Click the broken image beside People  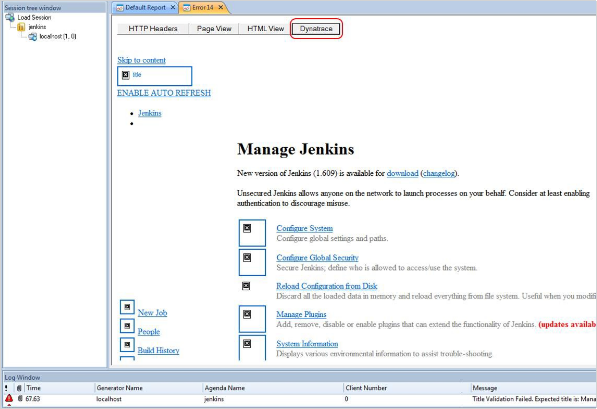coord(127,326)
